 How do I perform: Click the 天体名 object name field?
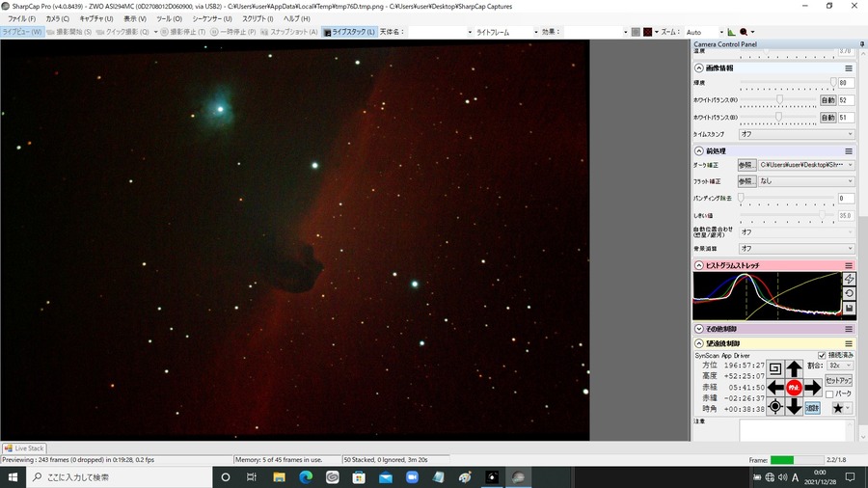(x=441, y=32)
